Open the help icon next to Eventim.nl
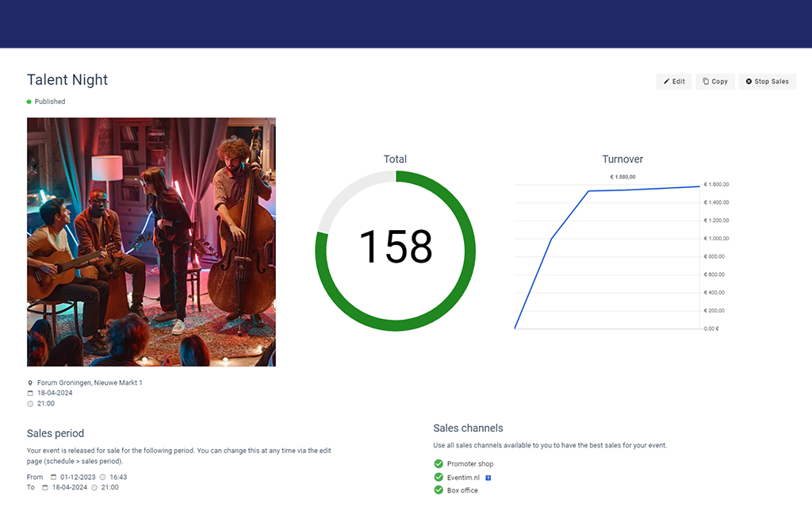 (488, 478)
